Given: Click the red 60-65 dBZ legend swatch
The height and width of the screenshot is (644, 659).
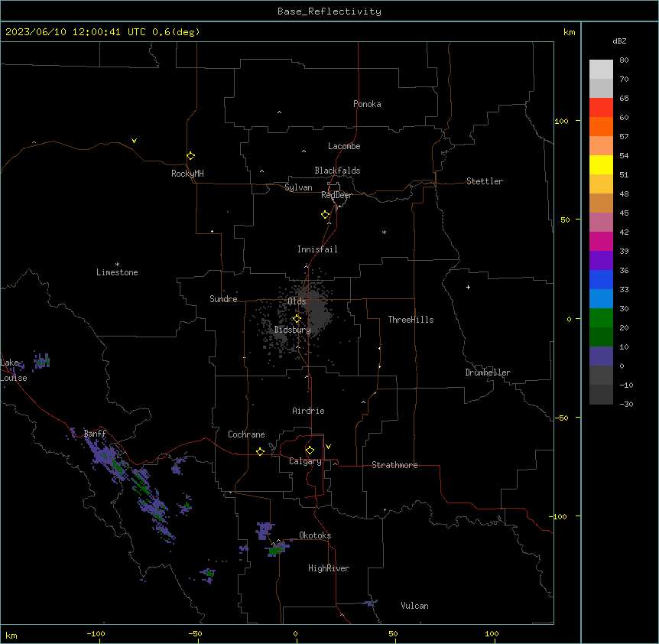Looking at the screenshot, I should tap(601, 107).
